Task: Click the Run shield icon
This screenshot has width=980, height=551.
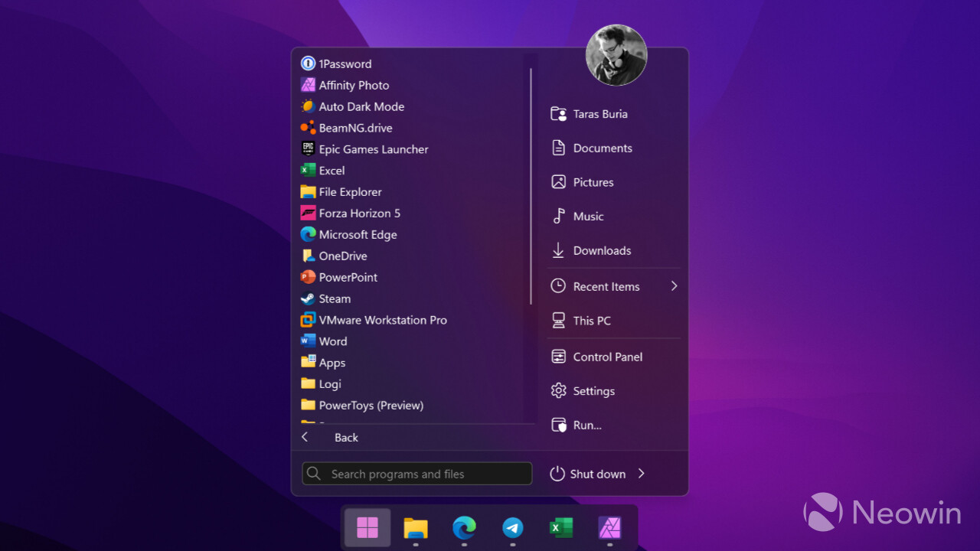Action: tap(559, 425)
